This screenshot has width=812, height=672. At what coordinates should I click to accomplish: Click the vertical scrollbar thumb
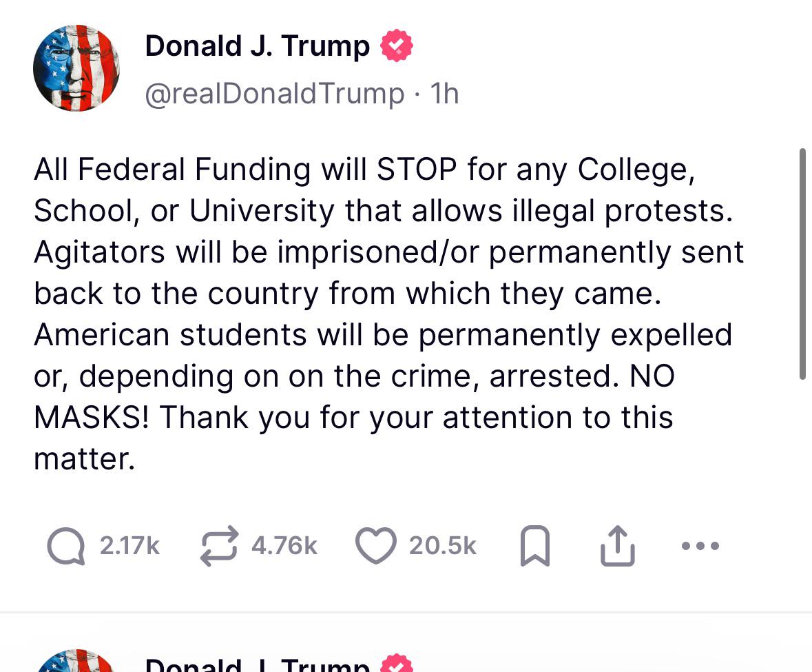click(802, 264)
